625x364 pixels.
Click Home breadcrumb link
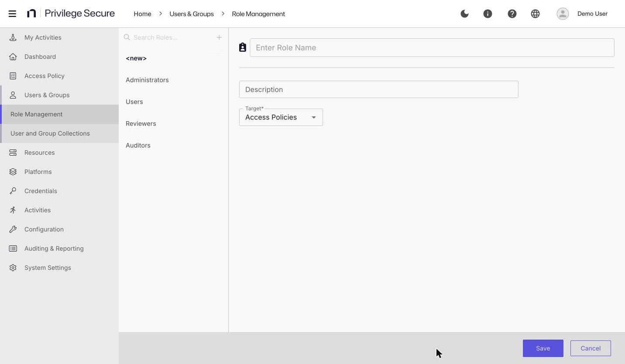click(142, 14)
